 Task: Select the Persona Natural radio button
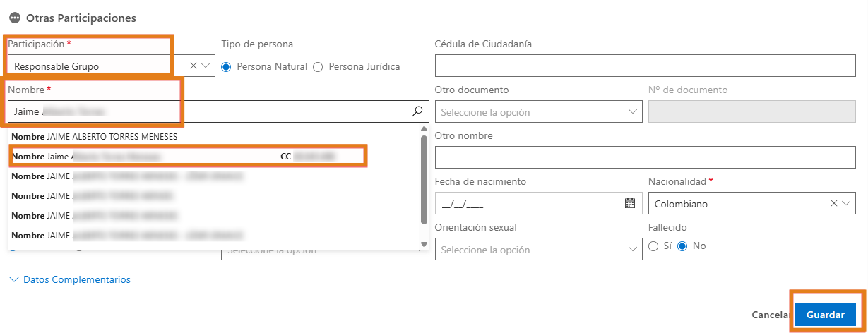(227, 66)
